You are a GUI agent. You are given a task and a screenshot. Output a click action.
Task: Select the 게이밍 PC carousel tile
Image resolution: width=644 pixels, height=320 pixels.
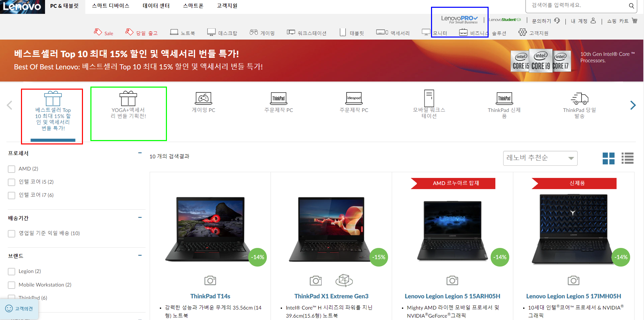tap(203, 102)
